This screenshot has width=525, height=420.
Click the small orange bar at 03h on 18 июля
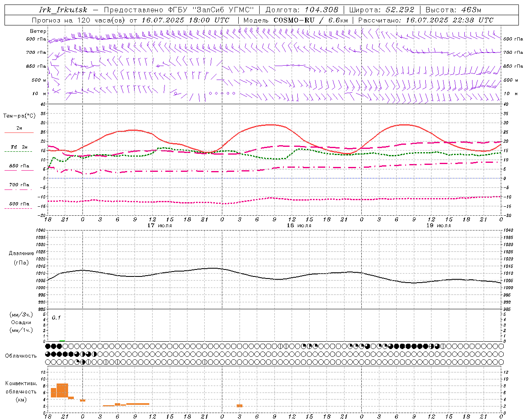coord(240,406)
